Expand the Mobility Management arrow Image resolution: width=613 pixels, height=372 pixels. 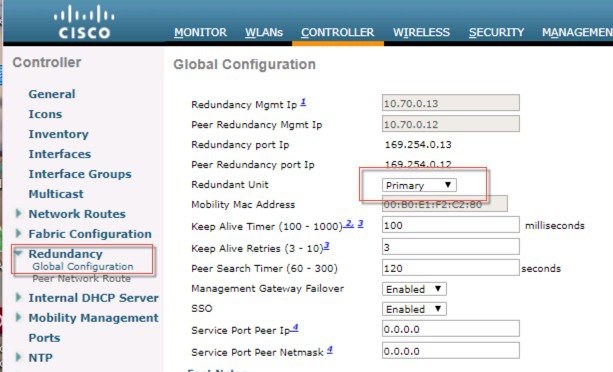[18, 317]
